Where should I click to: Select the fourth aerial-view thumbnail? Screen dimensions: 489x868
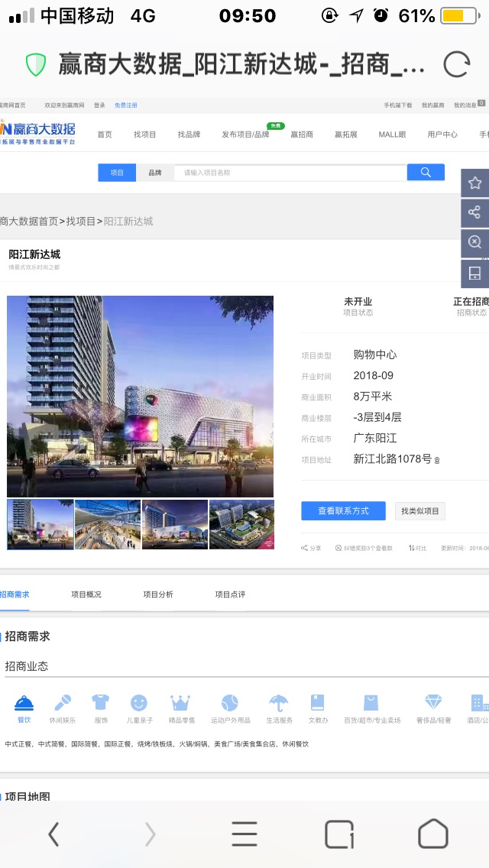242,524
